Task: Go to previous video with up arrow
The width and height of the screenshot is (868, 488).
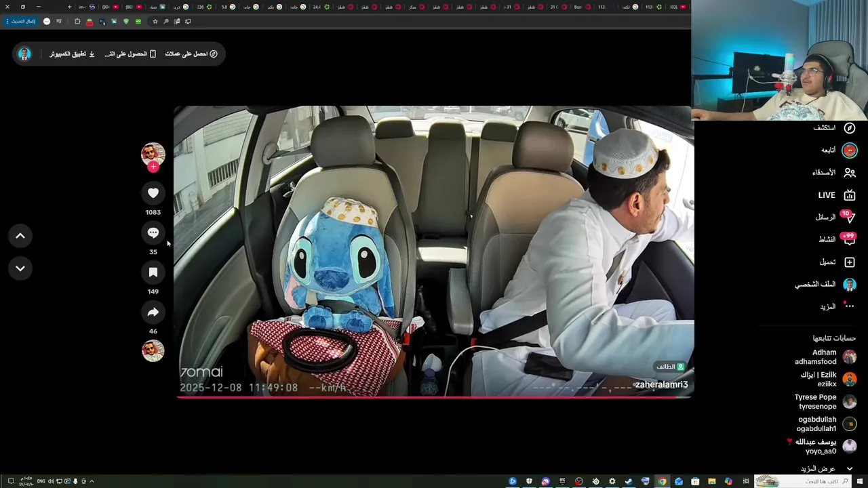Action: point(20,236)
